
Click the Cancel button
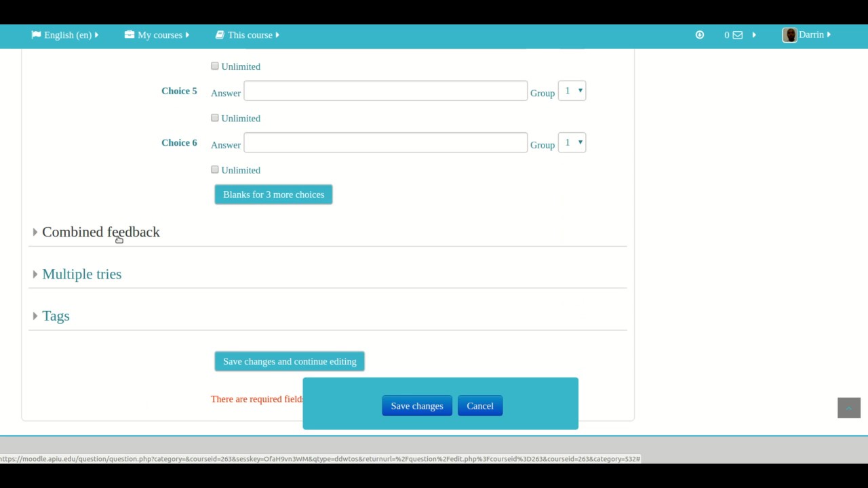click(480, 406)
